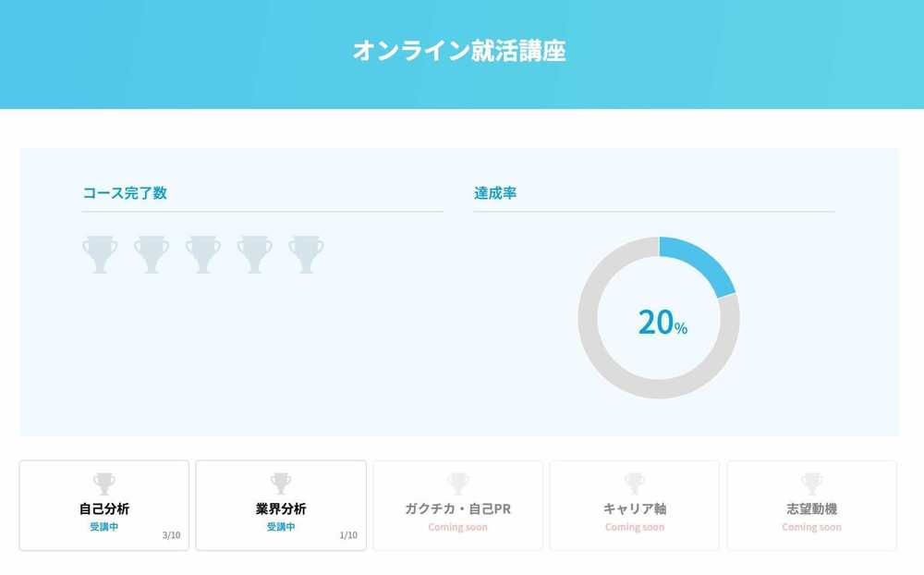Click the コース完了数 heading

coord(125,193)
